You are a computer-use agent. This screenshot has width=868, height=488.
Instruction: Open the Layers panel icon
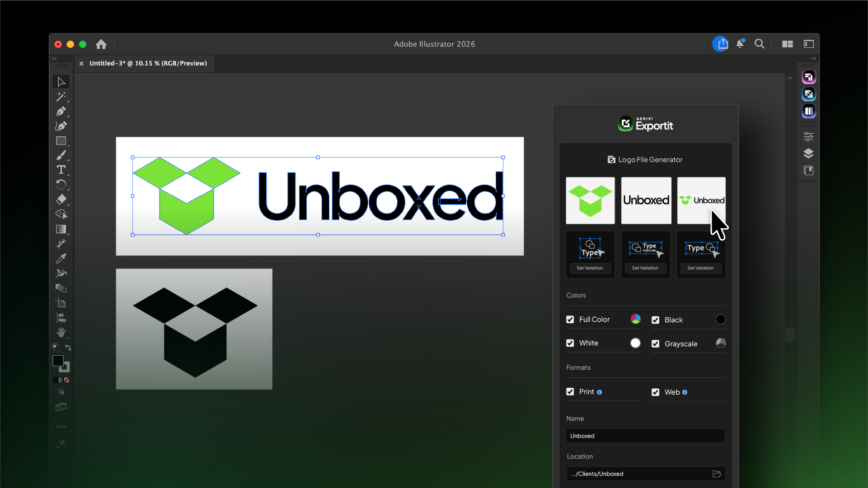808,153
